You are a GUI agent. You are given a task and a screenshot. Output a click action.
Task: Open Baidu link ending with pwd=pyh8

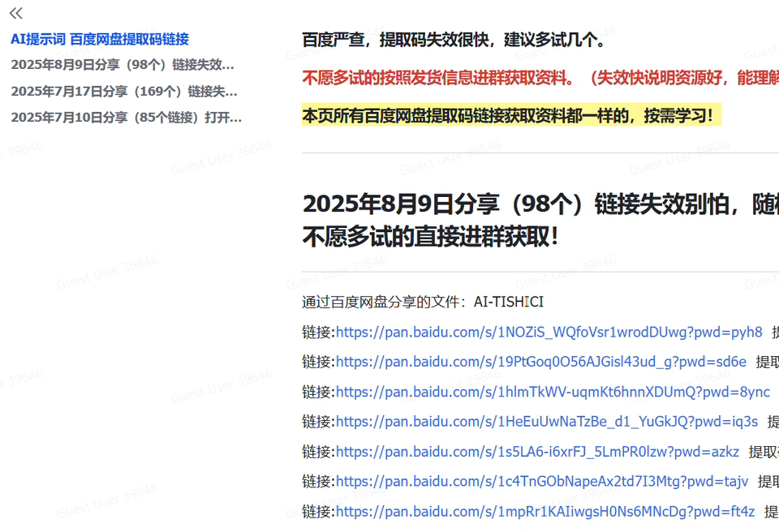coord(549,332)
